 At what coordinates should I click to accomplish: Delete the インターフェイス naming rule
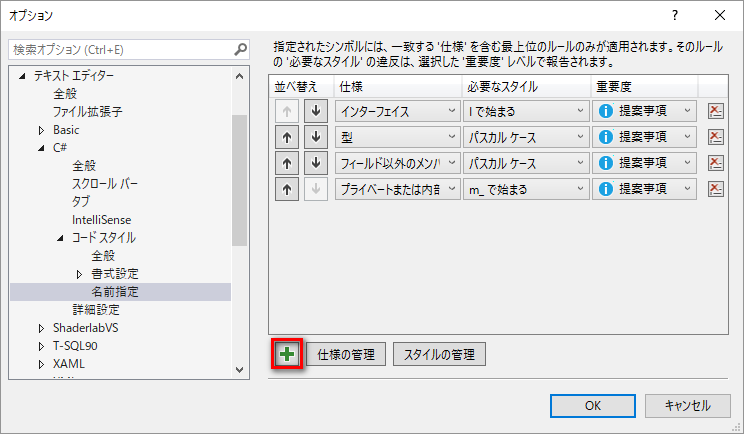point(715,111)
